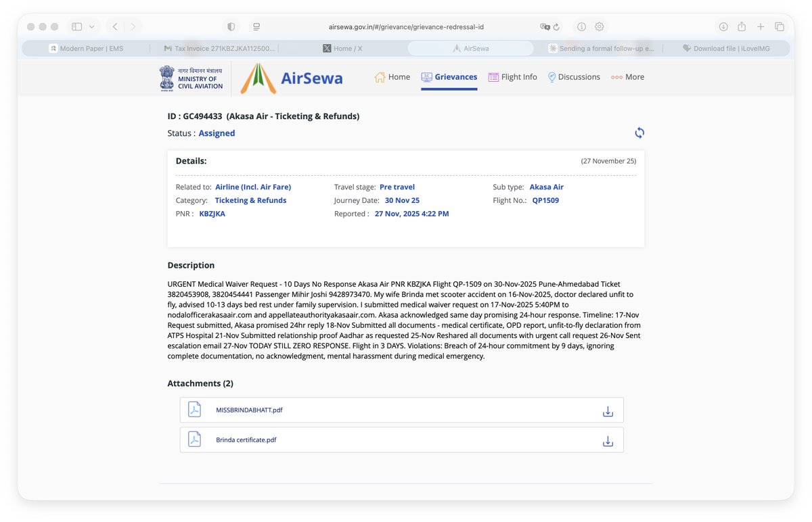The image size is (812, 522).
Task: Open the Discussions navigation item
Action: pos(574,77)
